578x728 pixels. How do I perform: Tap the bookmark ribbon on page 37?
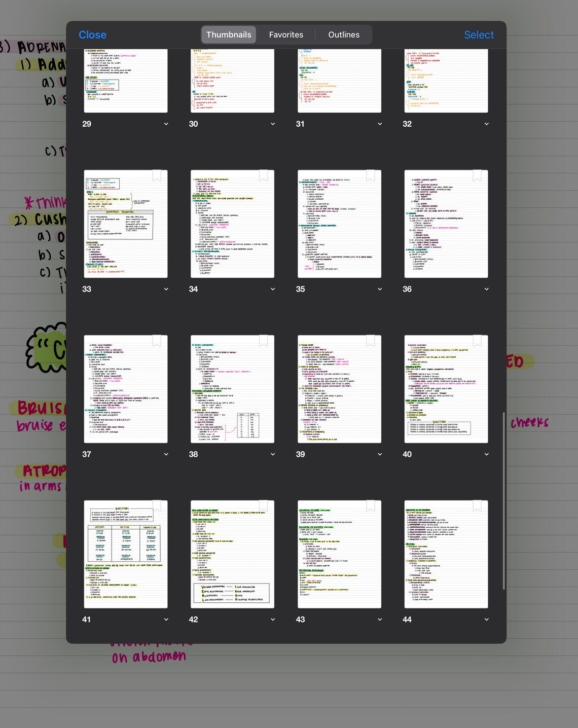(x=157, y=341)
